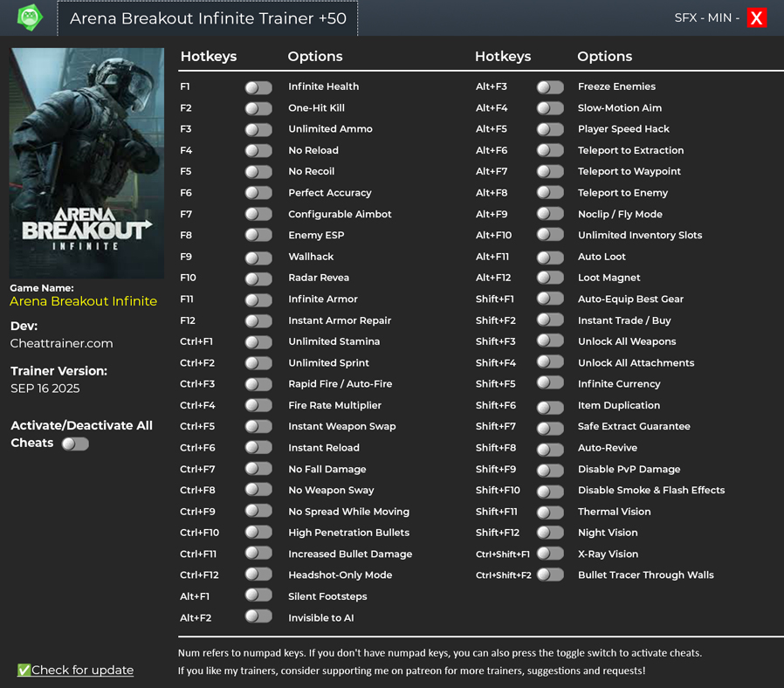Image resolution: width=784 pixels, height=688 pixels.
Task: Switch on Radar Reveal toggle
Action: point(258,279)
